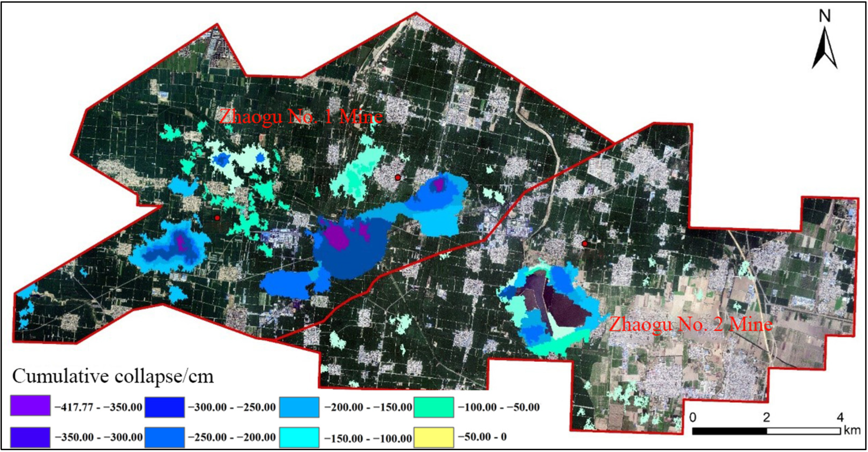The width and height of the screenshot is (868, 452).
Task: Click the -200.00 to -150.00 light blue swatch
Action: [299, 407]
